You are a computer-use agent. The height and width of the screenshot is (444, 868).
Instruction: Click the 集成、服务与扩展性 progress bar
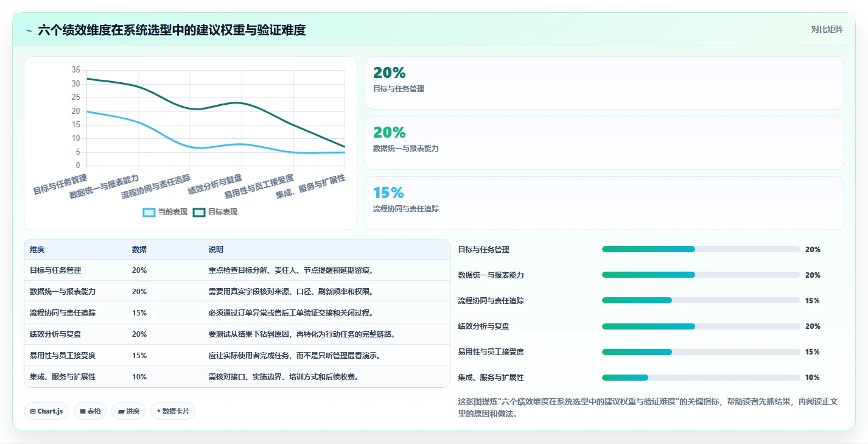click(x=701, y=378)
